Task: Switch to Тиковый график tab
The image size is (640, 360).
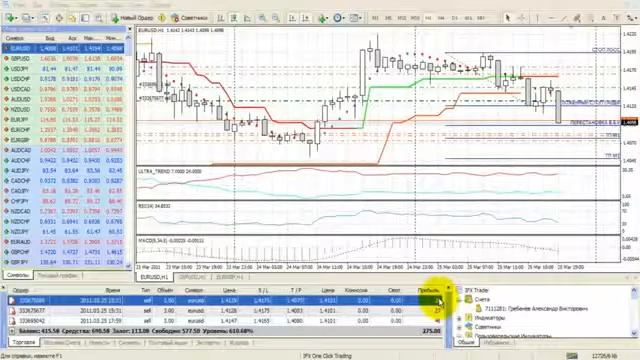Action: pos(58,276)
